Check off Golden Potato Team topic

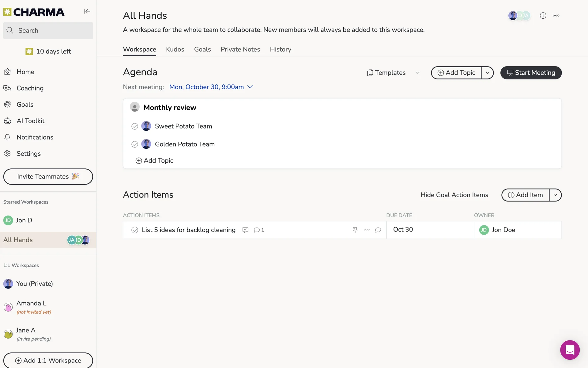[x=134, y=144]
